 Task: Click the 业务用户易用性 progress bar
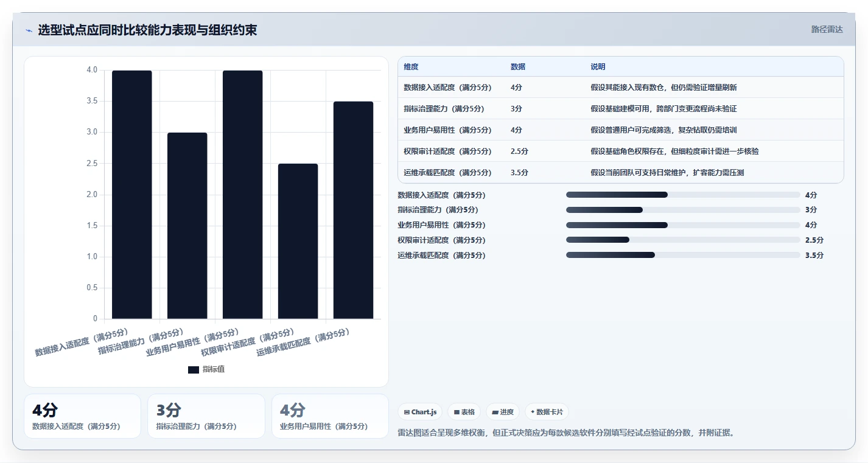coord(683,225)
